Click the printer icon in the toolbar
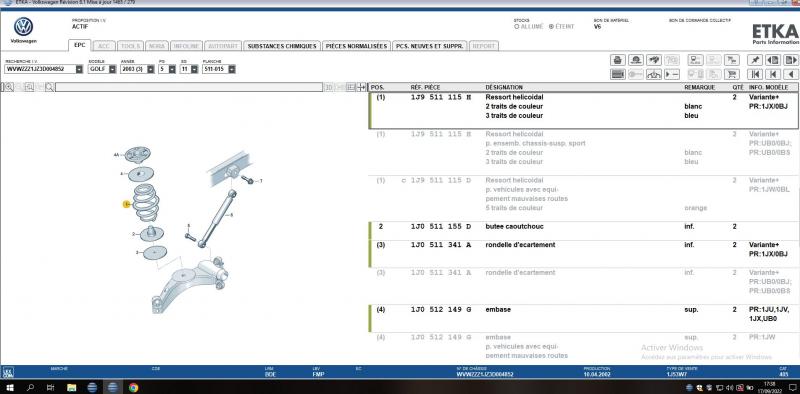 coord(618,60)
